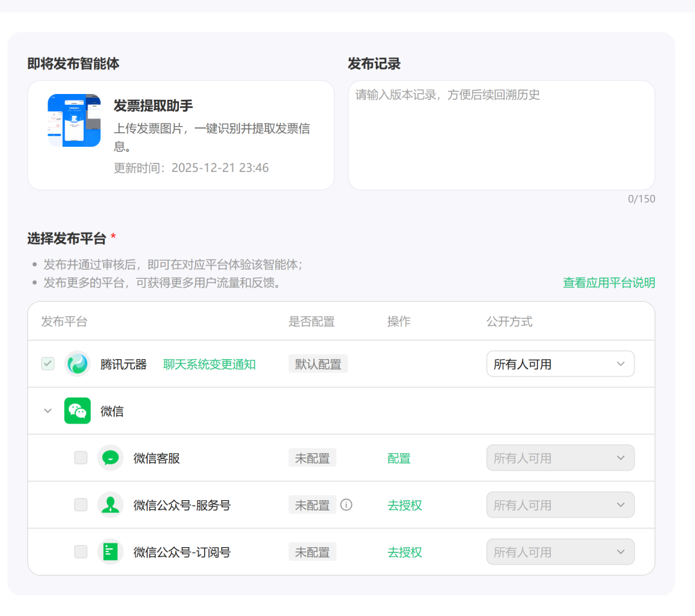
Task: Click the 发票提取助手 agent thumbnail
Action: [74, 120]
